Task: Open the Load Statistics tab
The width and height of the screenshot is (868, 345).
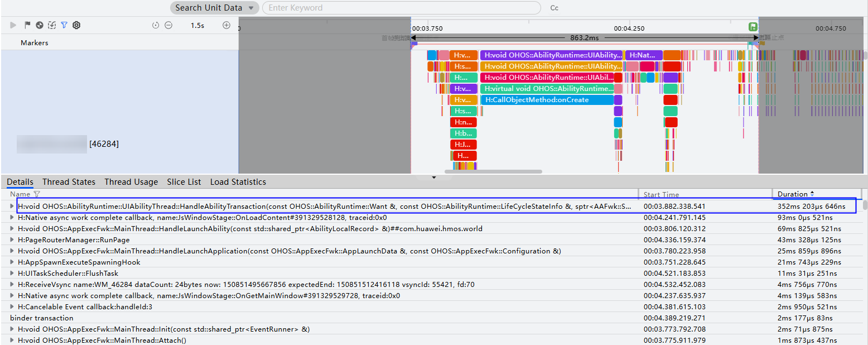Action: click(238, 182)
